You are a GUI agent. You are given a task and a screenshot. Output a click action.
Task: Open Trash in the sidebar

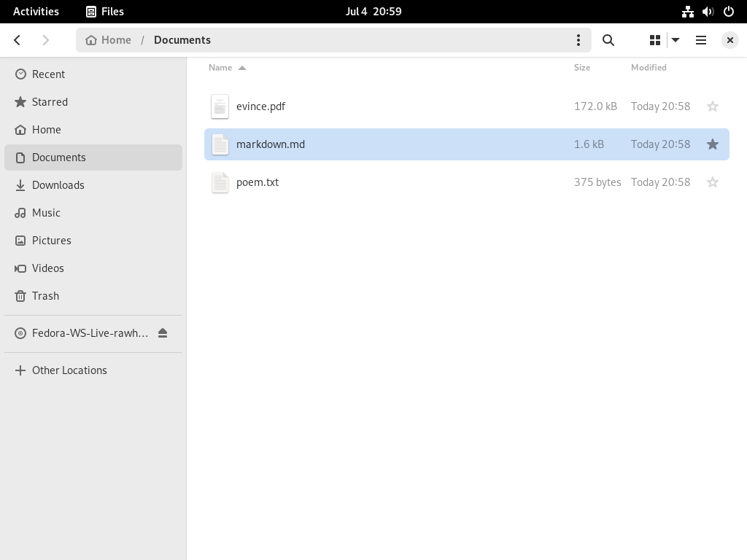pos(93,296)
